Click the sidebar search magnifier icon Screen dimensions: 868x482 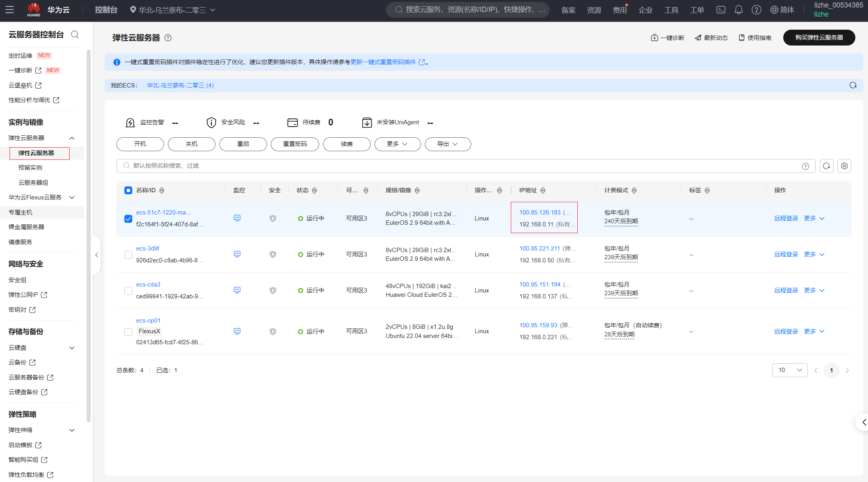75,35
